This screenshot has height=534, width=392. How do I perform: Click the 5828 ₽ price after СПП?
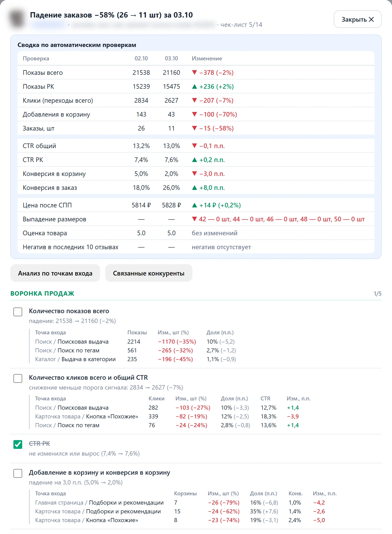(172, 205)
